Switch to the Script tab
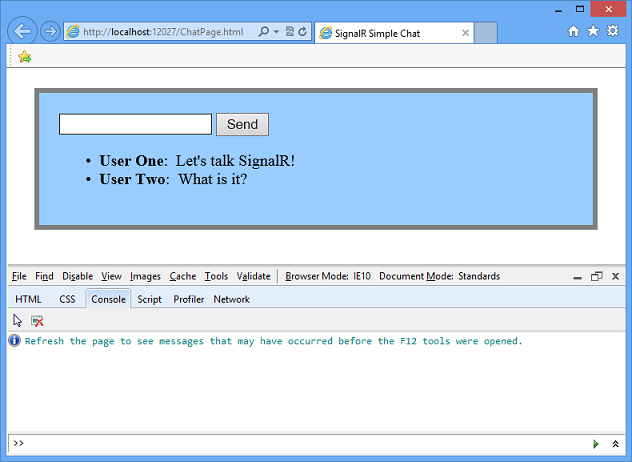 coord(149,299)
